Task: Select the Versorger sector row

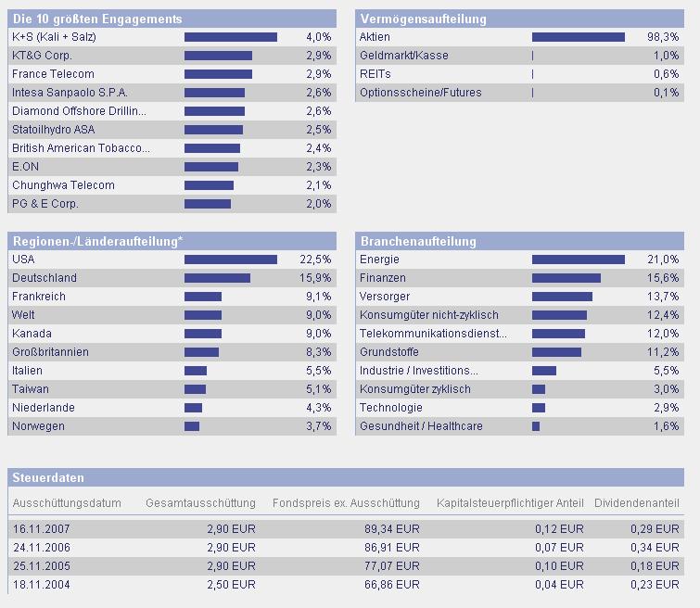Action: coord(519,297)
